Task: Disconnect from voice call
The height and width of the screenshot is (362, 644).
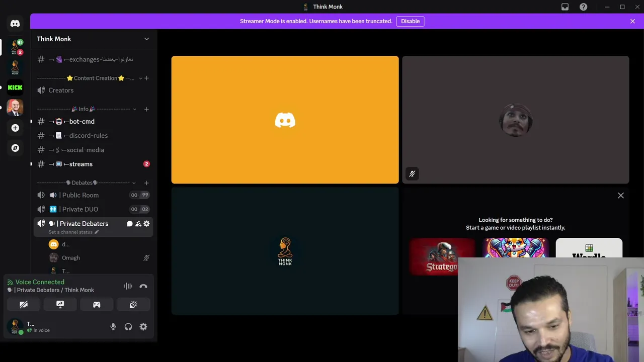Action: 143,286
